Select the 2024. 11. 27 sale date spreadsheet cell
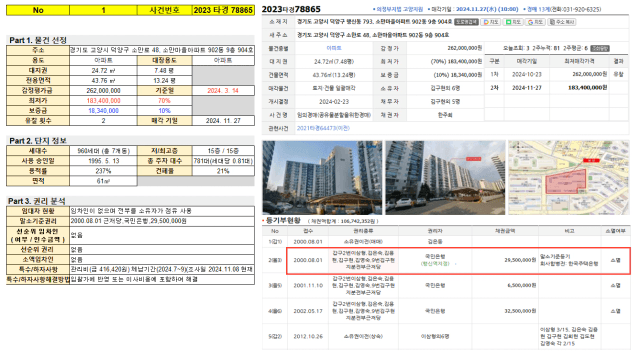The width and height of the screenshot is (640, 360). (223, 121)
